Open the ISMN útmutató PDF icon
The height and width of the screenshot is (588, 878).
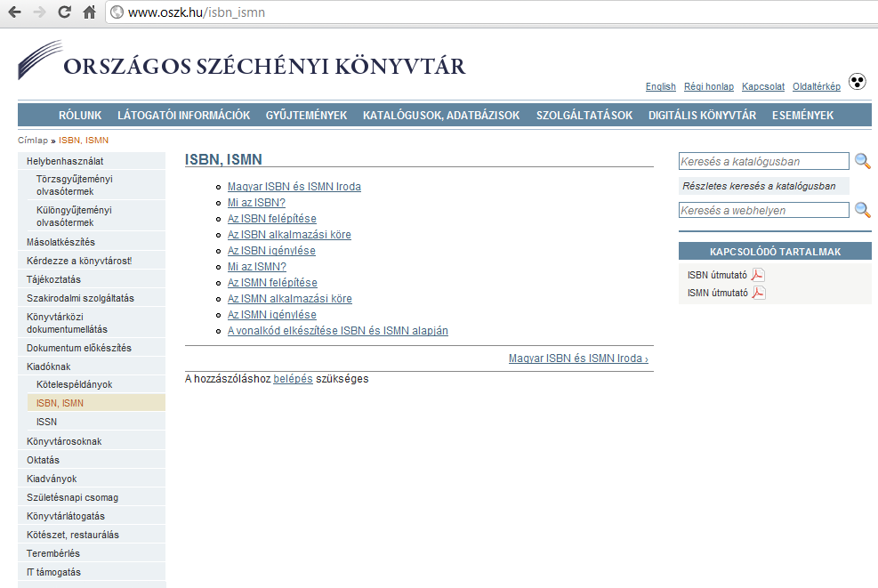click(x=758, y=293)
